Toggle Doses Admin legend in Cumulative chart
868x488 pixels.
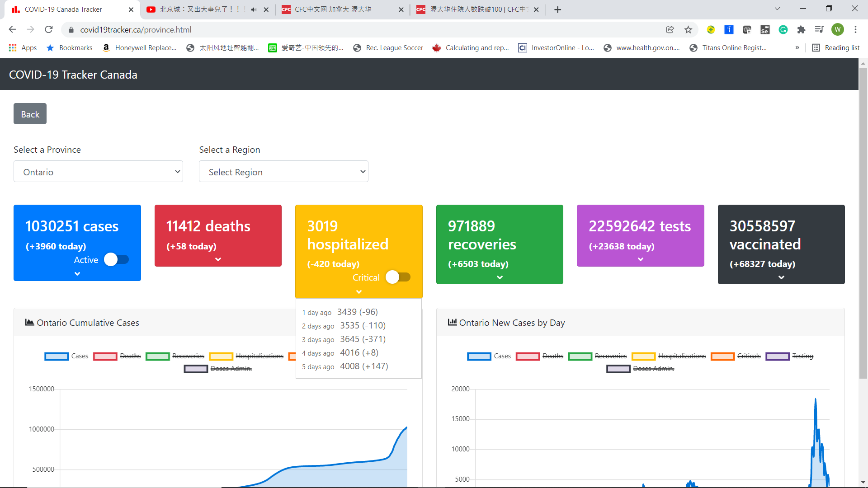[x=218, y=369]
